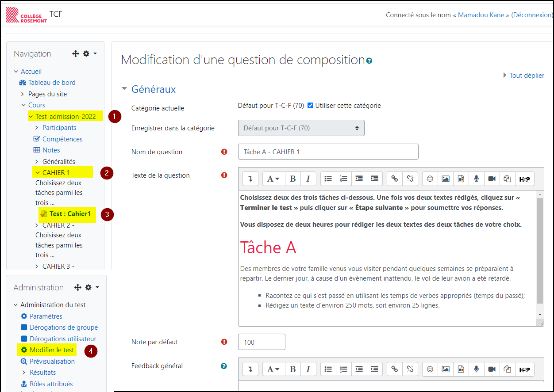The image size is (554, 392).
Task: Open help icon beside the page title
Action: [x=369, y=61]
